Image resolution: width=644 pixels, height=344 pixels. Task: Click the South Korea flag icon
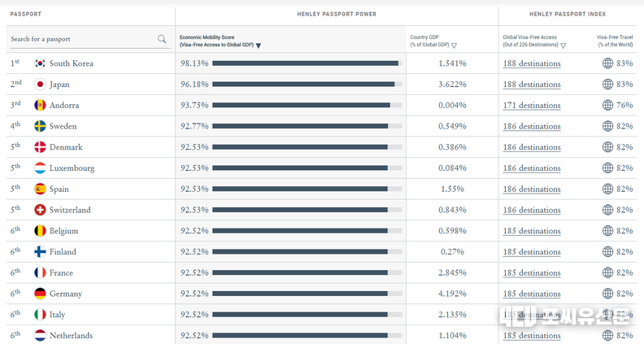[40, 63]
